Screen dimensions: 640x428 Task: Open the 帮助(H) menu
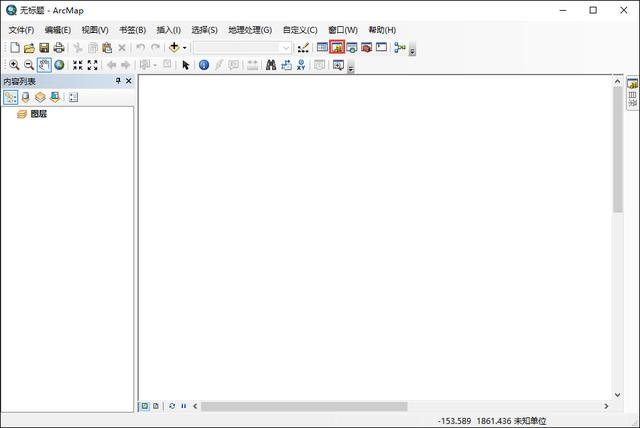(x=382, y=30)
